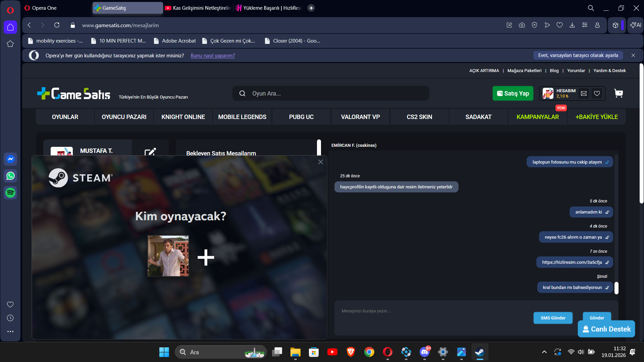644x362 pixels.
Task: Open messages envelope icon in account box
Action: tap(584, 94)
